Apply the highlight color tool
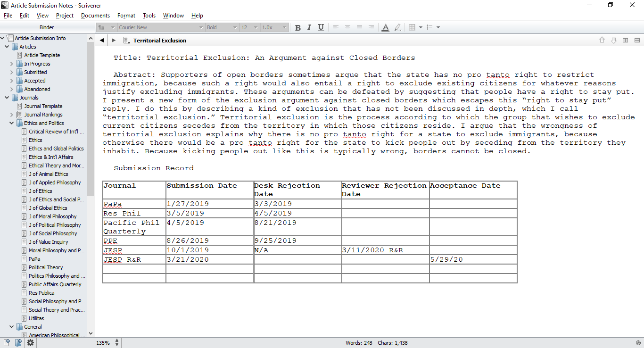Image resolution: width=644 pixels, height=348 pixels. point(397,27)
